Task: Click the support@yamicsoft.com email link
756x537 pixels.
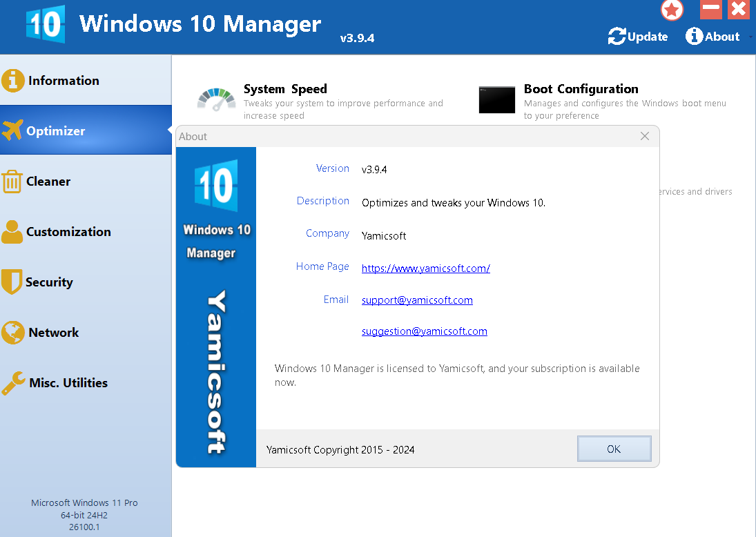Action: 417,300
